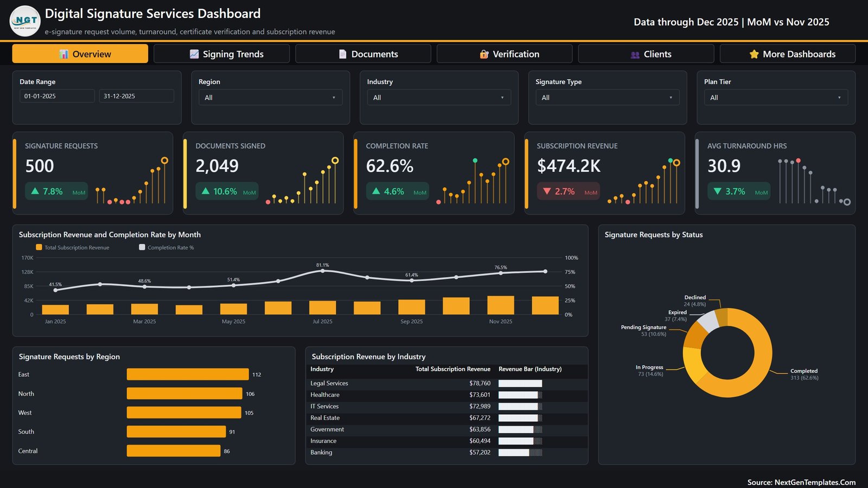The image size is (868, 488).
Task: Expand the Plan Tier dropdown
Action: pos(776,98)
